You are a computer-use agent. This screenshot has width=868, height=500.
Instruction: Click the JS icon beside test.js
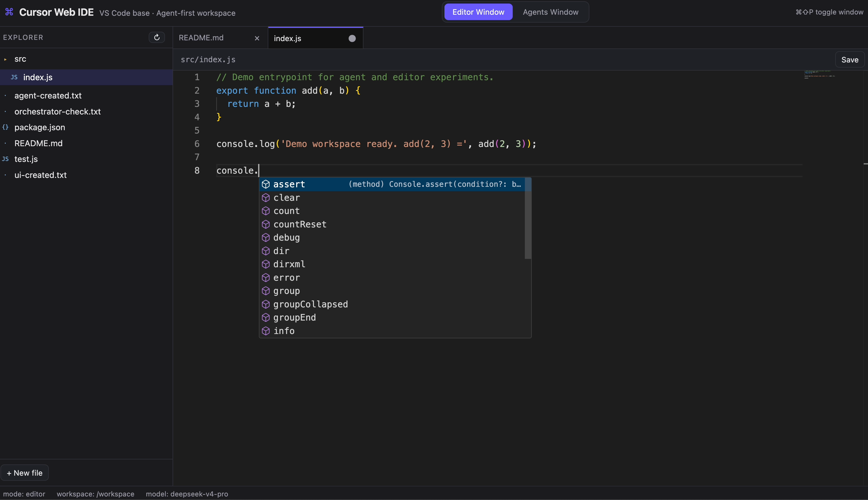(x=6, y=159)
